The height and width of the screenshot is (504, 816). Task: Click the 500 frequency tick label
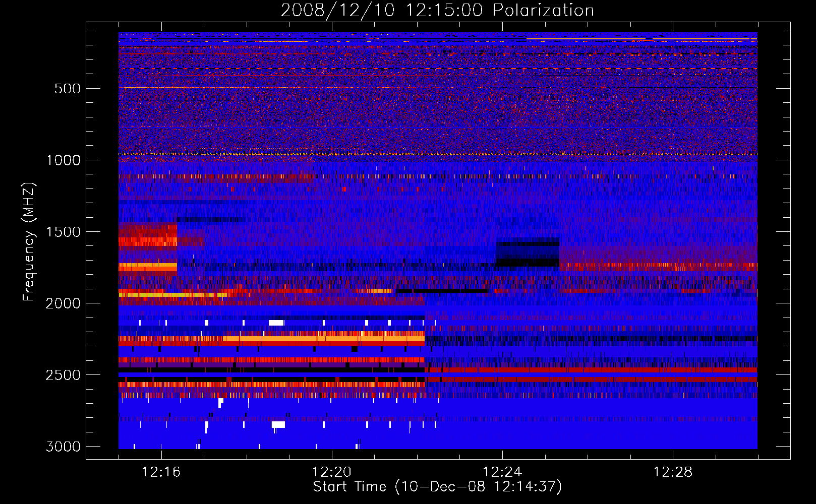[68, 89]
